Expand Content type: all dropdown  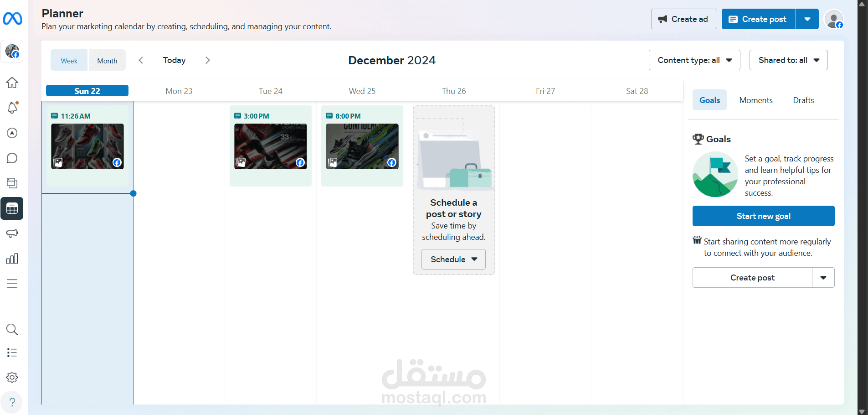pyautogui.click(x=694, y=60)
